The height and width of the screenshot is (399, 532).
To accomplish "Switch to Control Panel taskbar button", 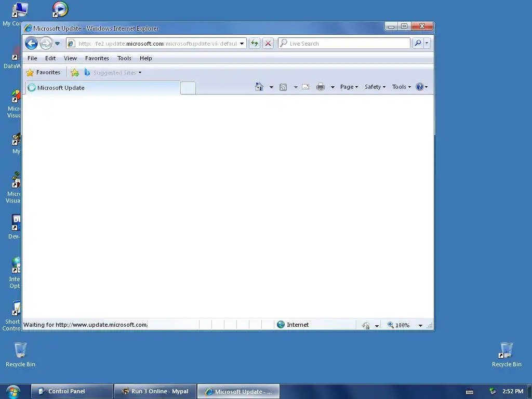I will [72, 391].
